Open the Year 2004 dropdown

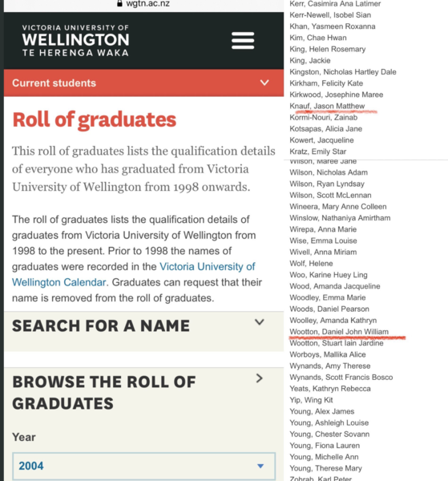(143, 466)
